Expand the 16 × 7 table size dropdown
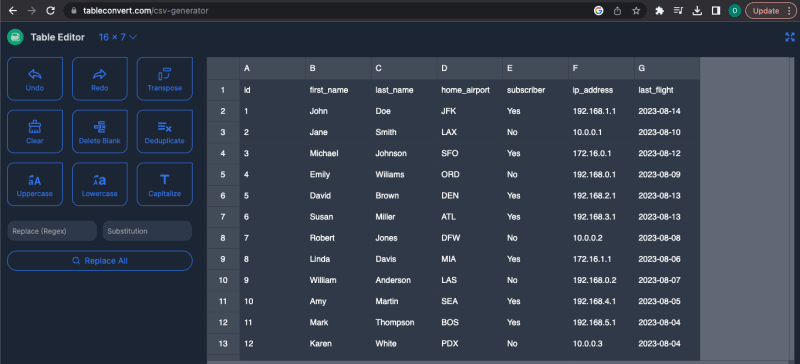The width and height of the screenshot is (800, 364). 118,37
